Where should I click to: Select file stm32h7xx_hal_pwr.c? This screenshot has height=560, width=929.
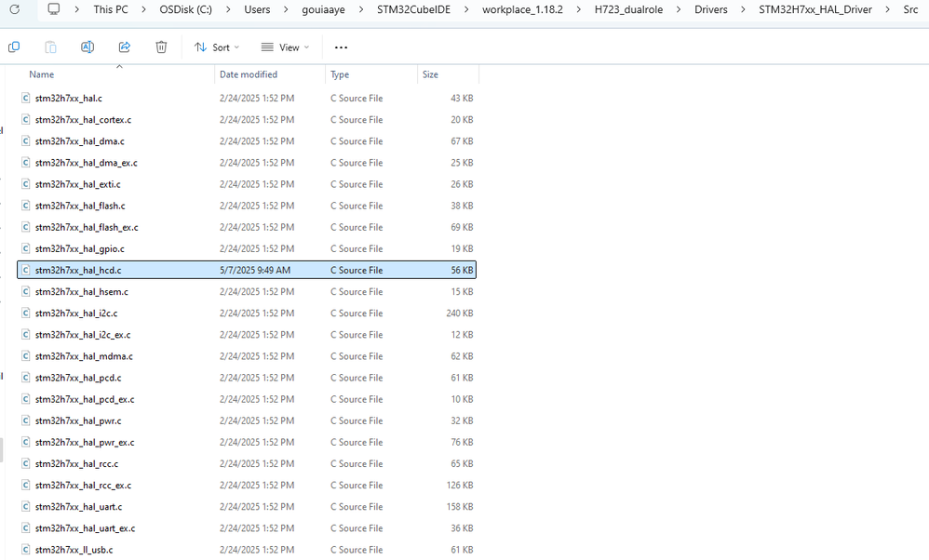pos(247,420)
